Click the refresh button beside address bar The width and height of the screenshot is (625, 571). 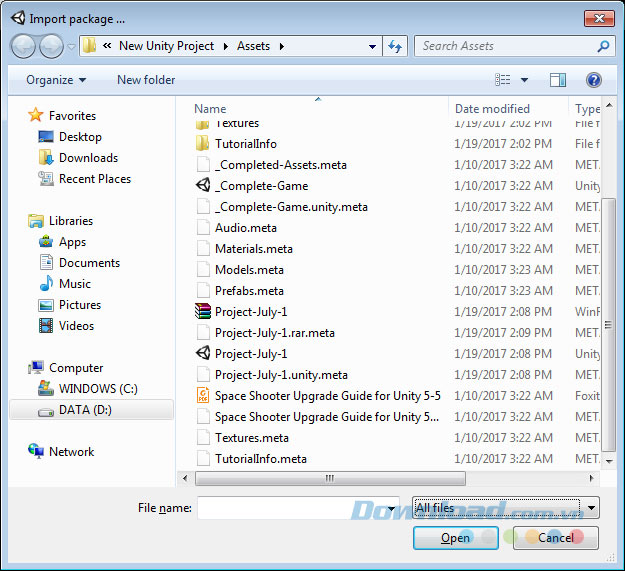coord(395,46)
